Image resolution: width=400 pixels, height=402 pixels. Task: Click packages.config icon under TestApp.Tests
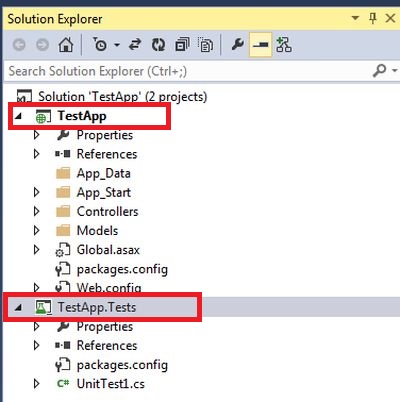(x=63, y=365)
